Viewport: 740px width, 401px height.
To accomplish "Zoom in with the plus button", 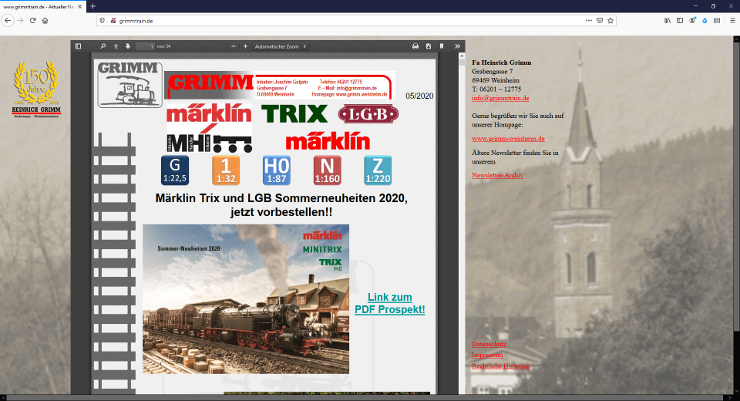I will (x=245, y=46).
